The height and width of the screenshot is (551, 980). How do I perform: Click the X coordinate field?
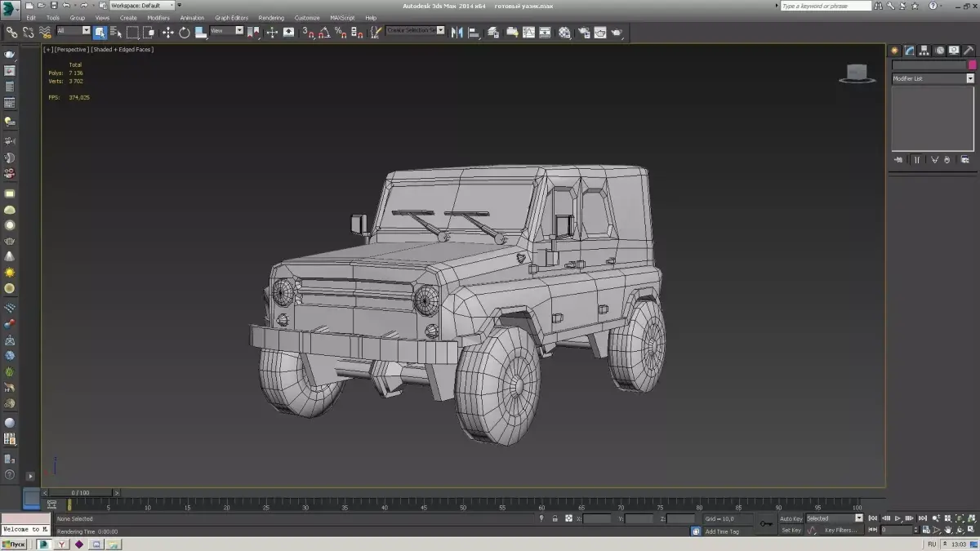(597, 518)
